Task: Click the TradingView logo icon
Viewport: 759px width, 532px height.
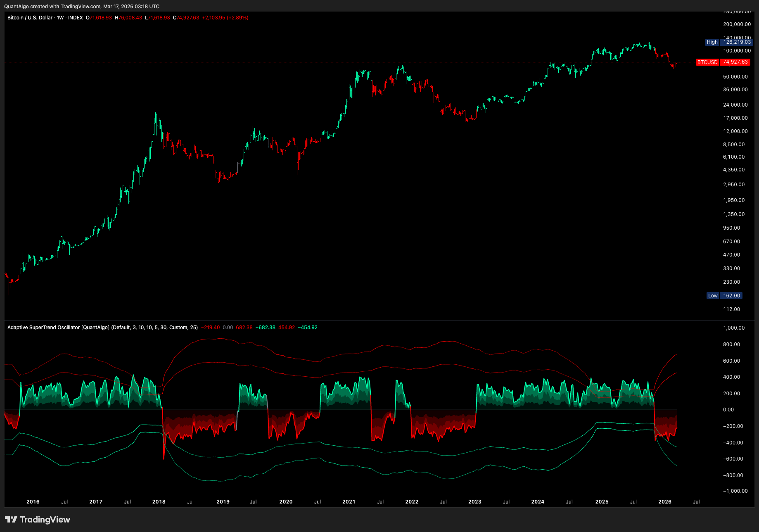Action: pyautogui.click(x=11, y=520)
